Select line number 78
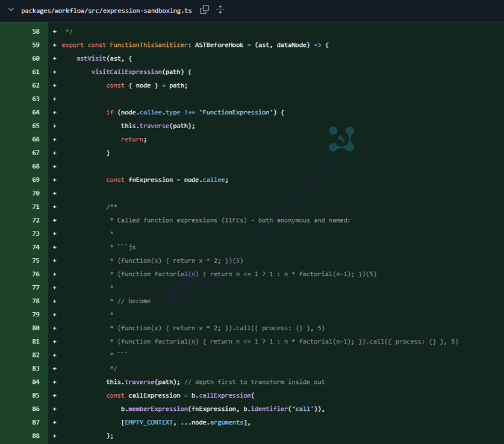The image size is (504, 444). point(36,301)
